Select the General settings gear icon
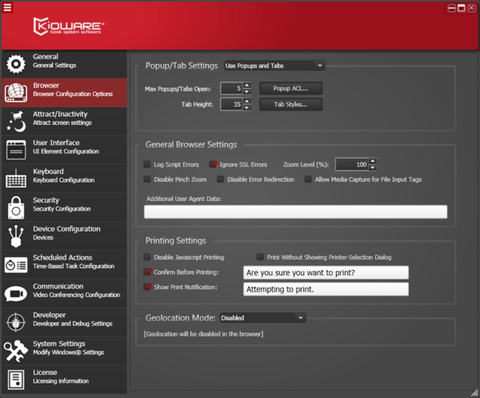 click(16, 64)
